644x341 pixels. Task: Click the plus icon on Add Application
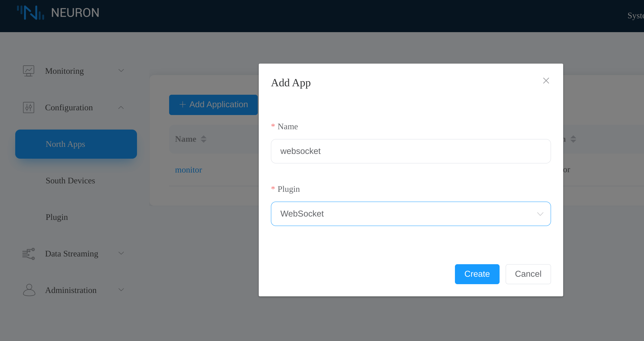(x=183, y=105)
